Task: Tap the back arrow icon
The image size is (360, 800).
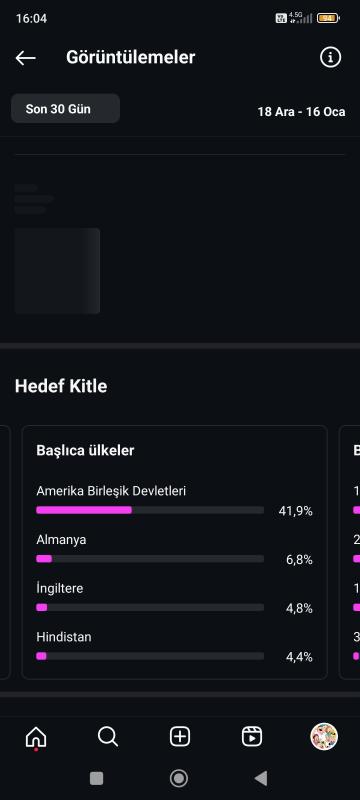Action: click(25, 58)
